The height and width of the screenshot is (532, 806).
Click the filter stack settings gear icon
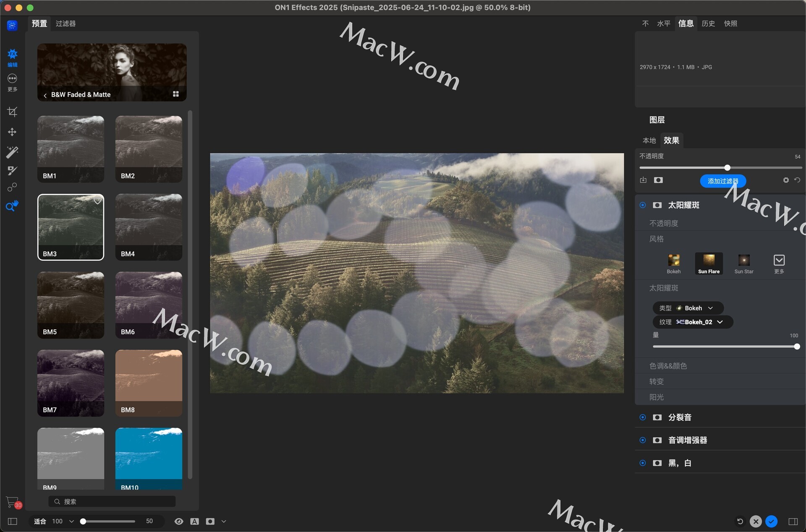[786, 180]
